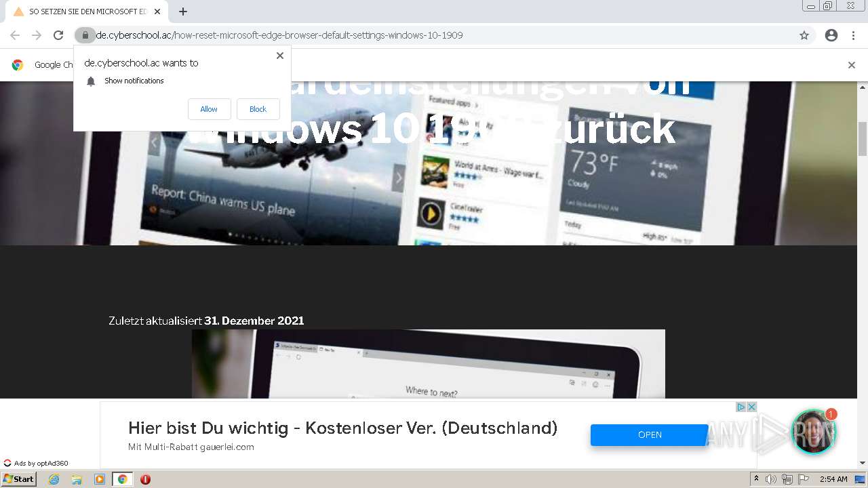Click the volume speaker tray icon

[x=771, y=479]
